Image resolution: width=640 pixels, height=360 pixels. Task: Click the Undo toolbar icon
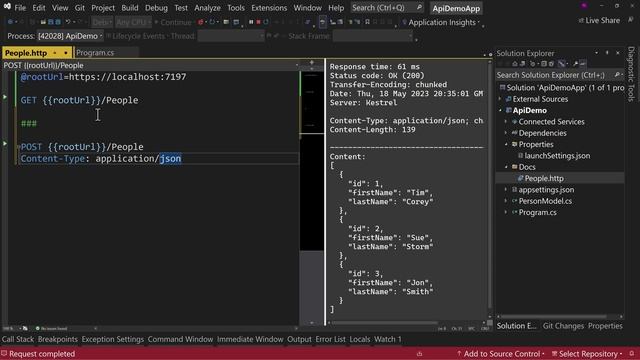[68, 22]
